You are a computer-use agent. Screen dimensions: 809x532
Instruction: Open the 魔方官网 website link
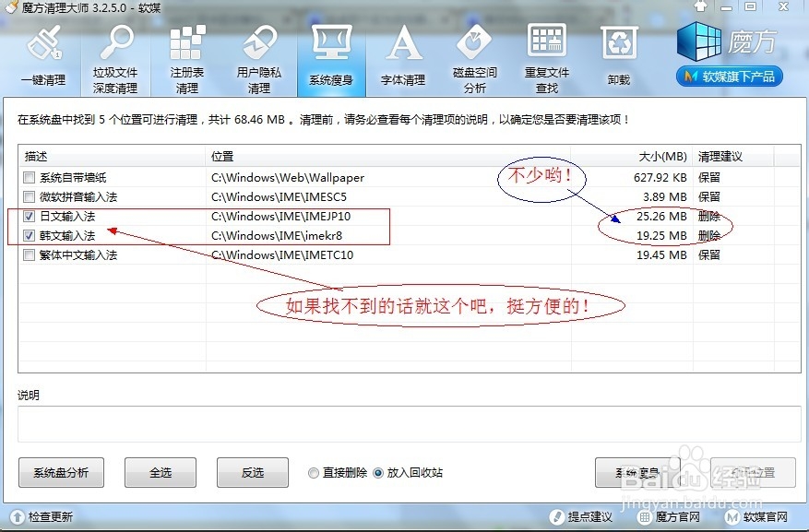(x=669, y=516)
